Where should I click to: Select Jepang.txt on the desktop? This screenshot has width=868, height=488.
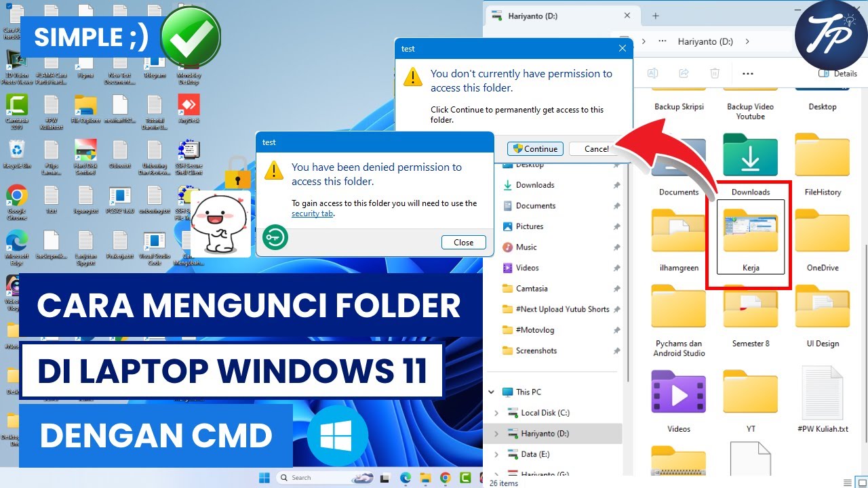(x=85, y=199)
